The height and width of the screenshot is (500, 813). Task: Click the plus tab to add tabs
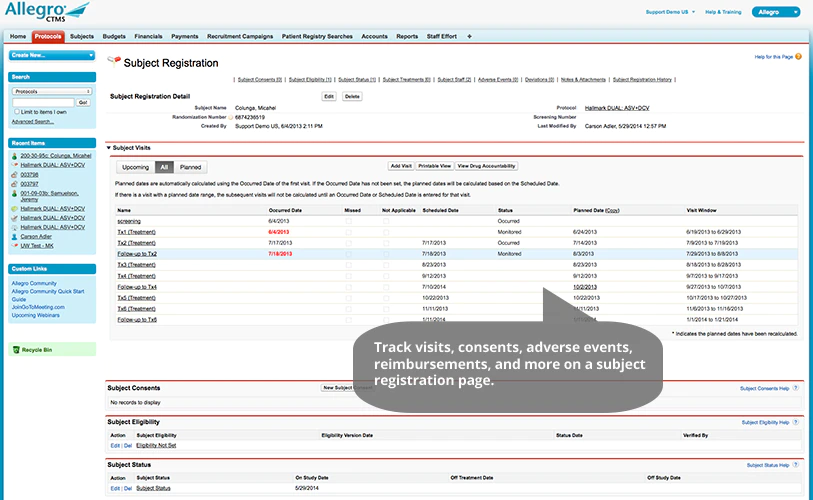[469, 36]
